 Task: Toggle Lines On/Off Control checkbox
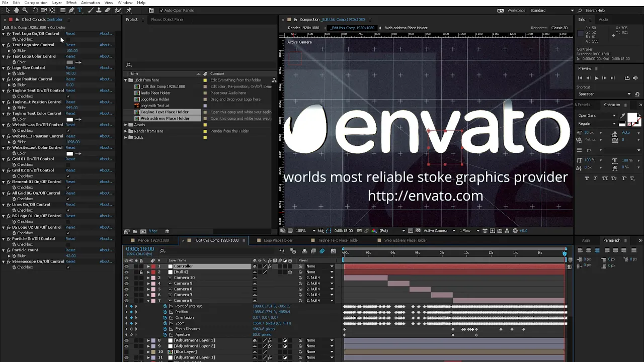tap(68, 210)
